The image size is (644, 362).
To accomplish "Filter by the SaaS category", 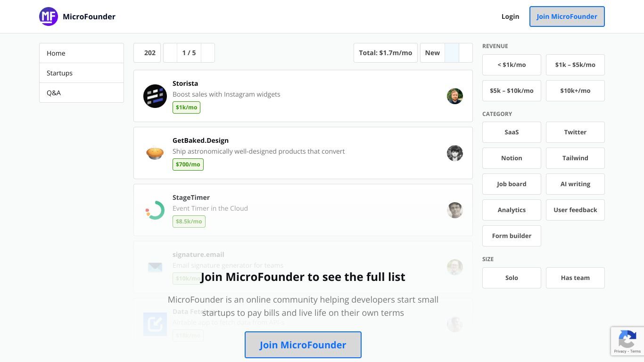I will [512, 132].
